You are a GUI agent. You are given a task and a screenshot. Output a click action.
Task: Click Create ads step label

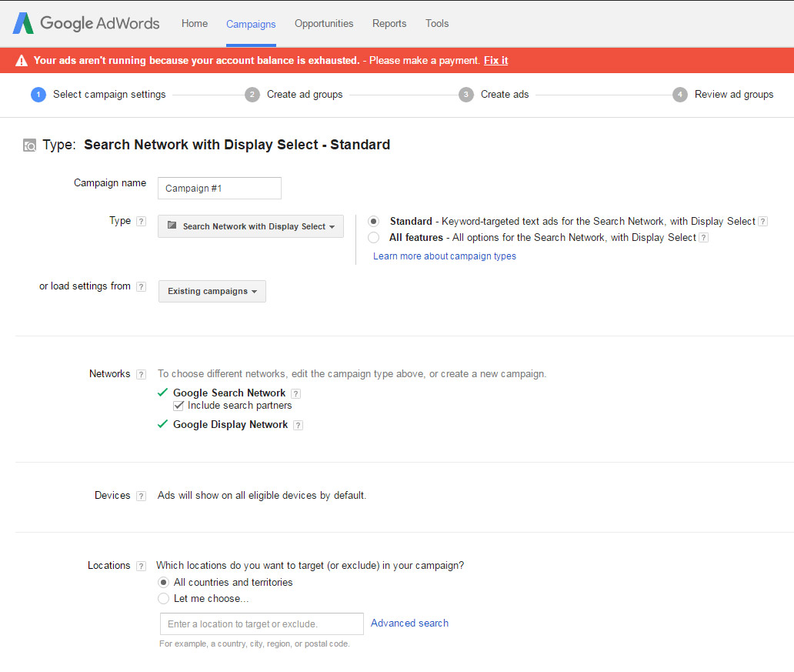point(505,94)
